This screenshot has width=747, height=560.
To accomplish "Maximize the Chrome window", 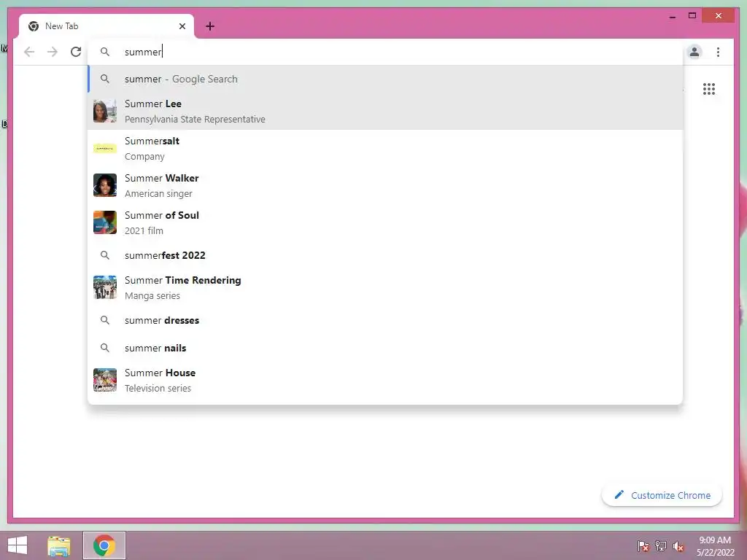I will 692,16.
